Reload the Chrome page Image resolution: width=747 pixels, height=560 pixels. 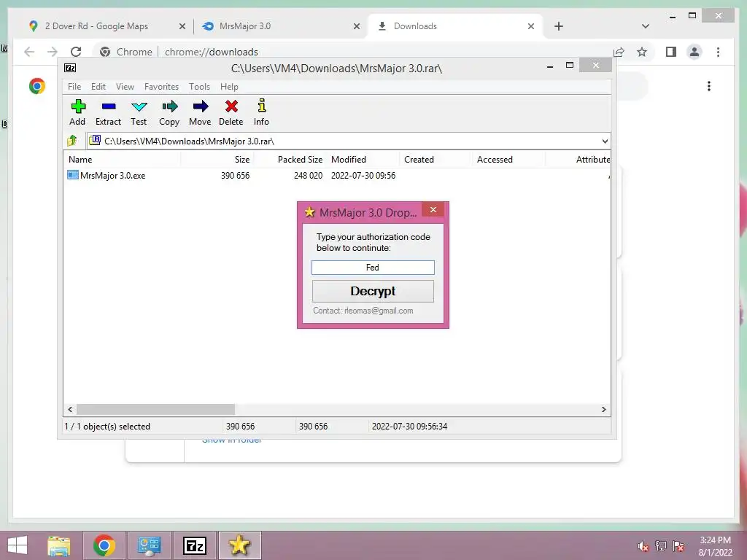click(x=76, y=52)
